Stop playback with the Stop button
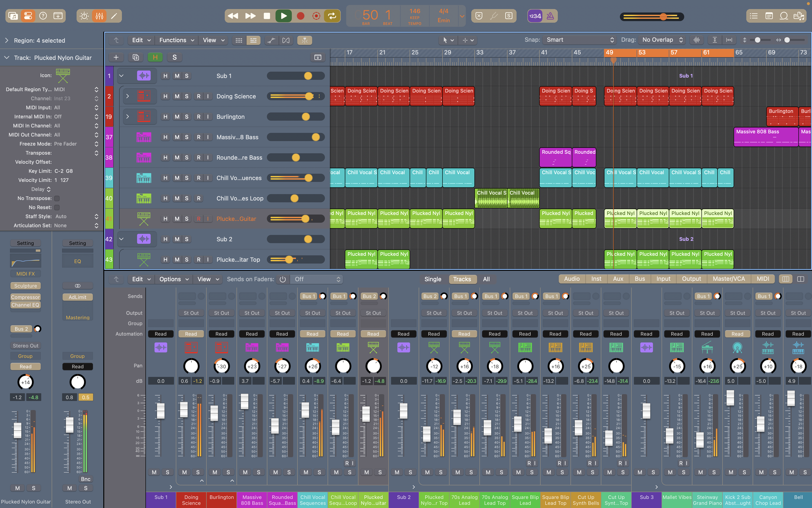The width and height of the screenshot is (812, 508). point(267,16)
